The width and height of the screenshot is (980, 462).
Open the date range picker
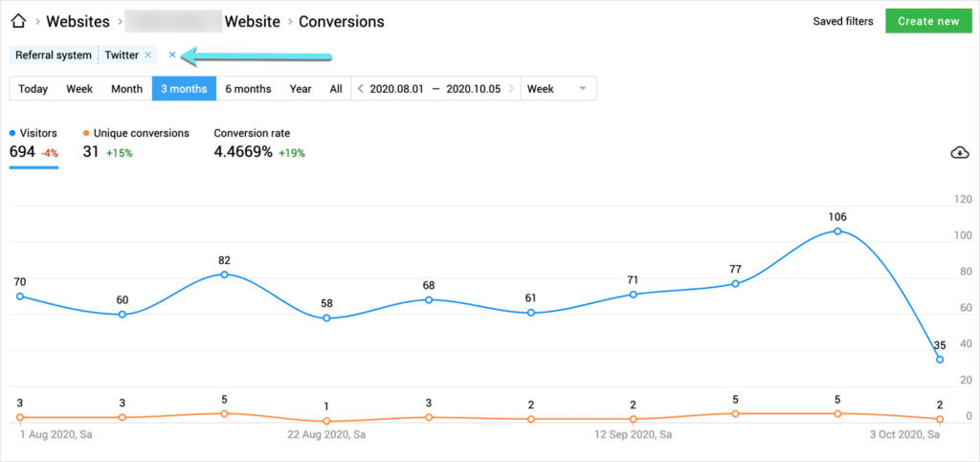pos(435,89)
